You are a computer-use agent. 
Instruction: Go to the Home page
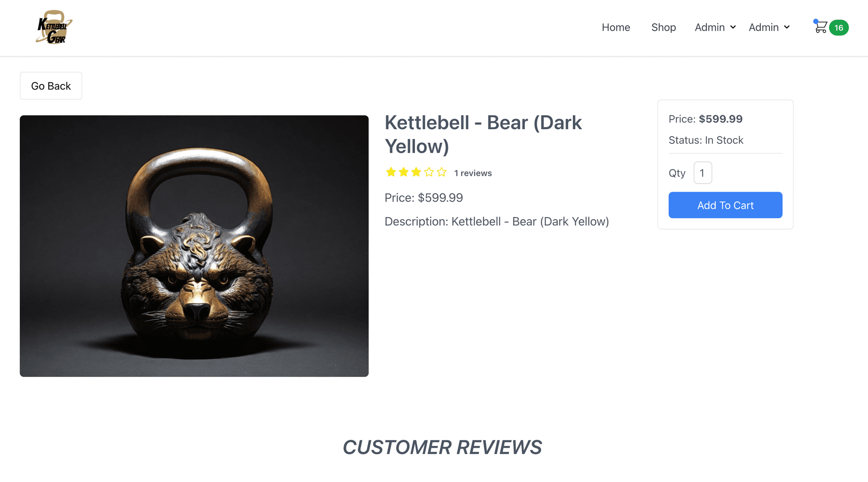coord(616,28)
